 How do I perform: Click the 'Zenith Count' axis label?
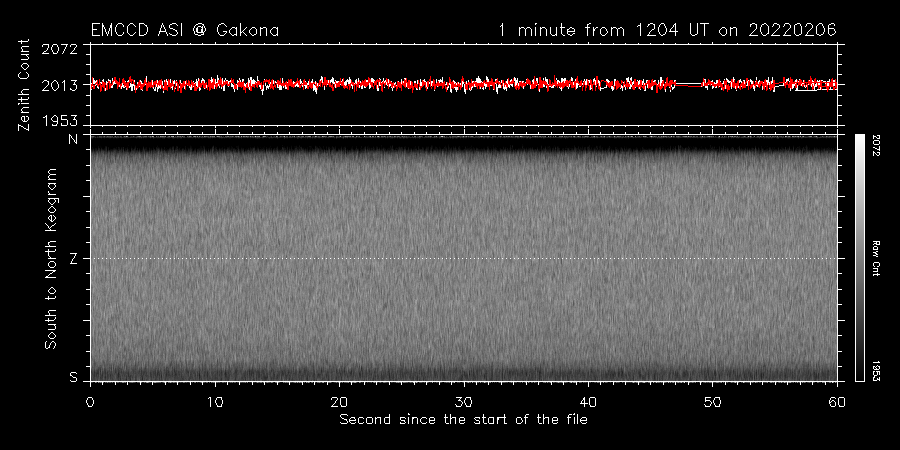(x=24, y=86)
